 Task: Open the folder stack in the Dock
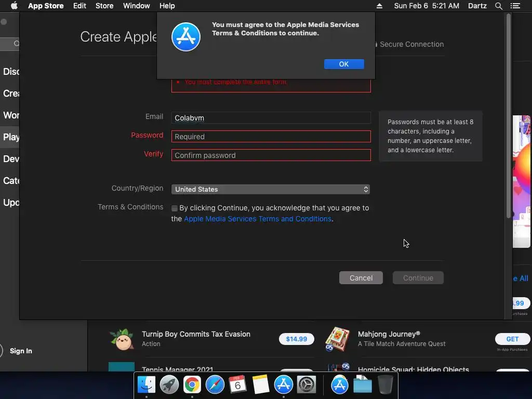[362, 385]
